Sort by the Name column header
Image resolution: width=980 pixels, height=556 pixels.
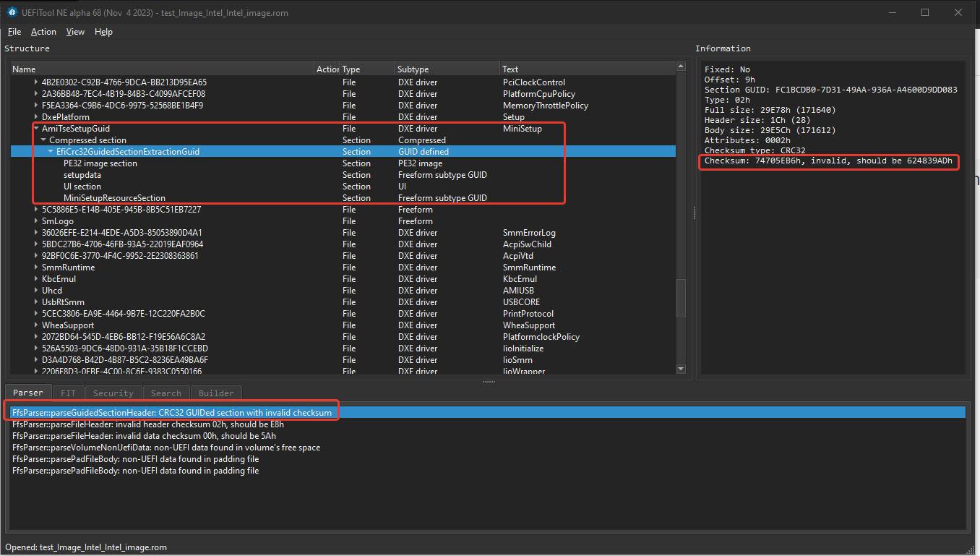click(163, 69)
